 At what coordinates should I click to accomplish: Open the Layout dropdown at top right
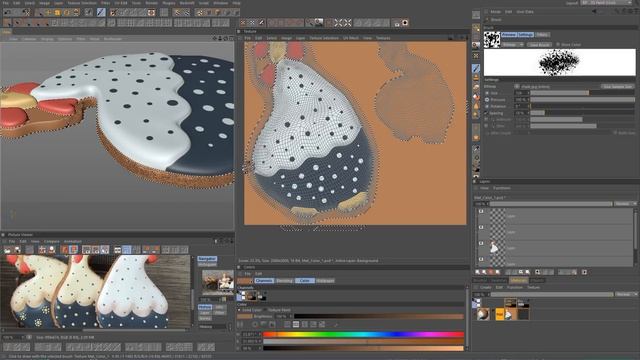point(606,3)
